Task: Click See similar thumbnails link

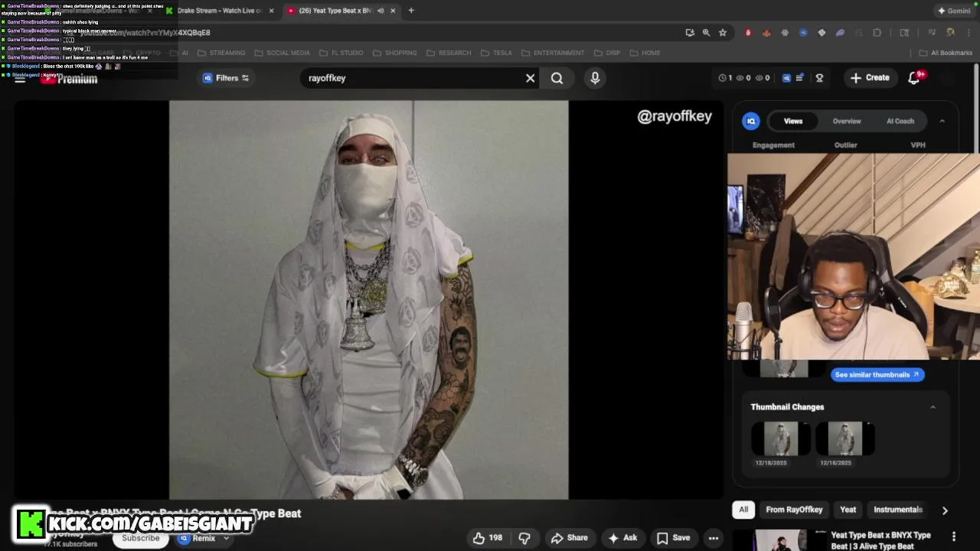Action: point(877,374)
